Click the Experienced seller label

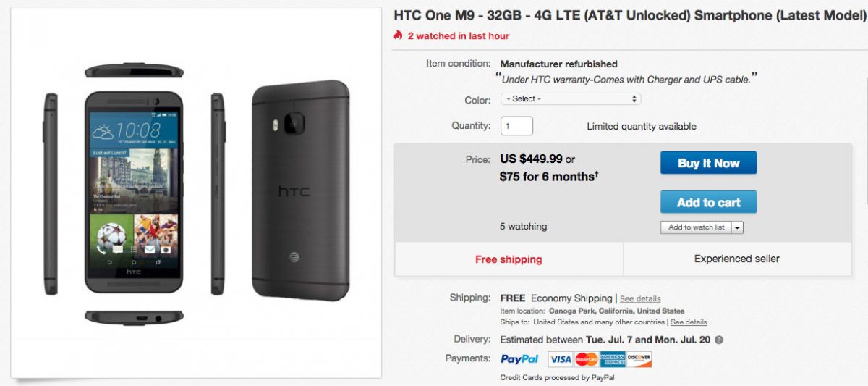coord(736,259)
